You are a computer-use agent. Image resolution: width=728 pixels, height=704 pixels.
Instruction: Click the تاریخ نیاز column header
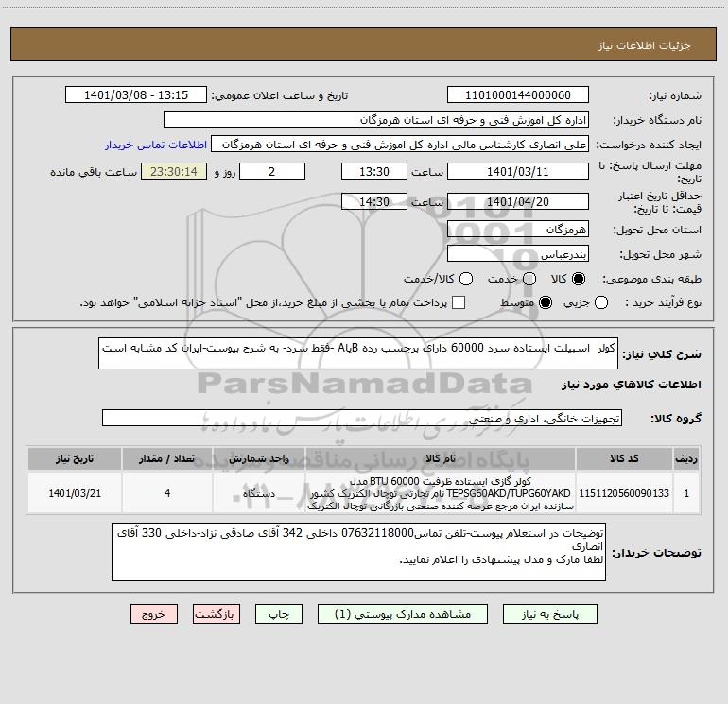tap(75, 458)
